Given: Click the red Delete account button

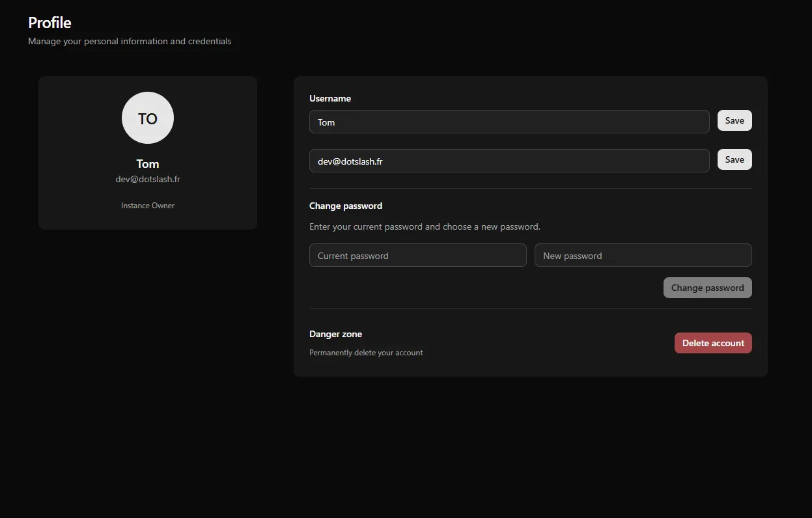Looking at the screenshot, I should (x=713, y=343).
